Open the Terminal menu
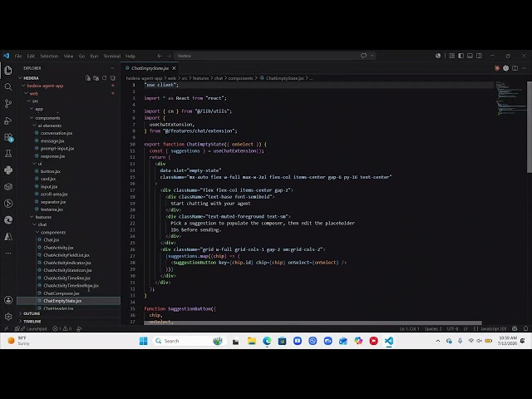This screenshot has width=532, height=399. tap(112, 56)
